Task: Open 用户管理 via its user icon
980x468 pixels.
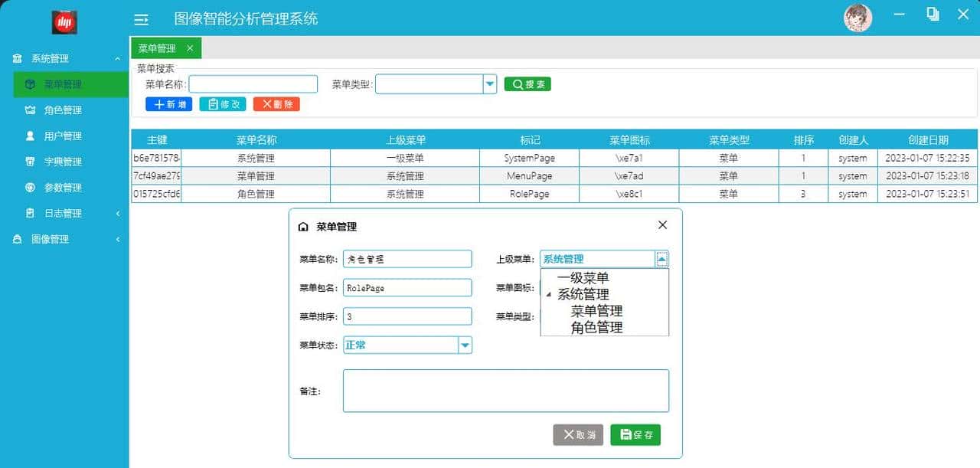Action: tap(31, 136)
